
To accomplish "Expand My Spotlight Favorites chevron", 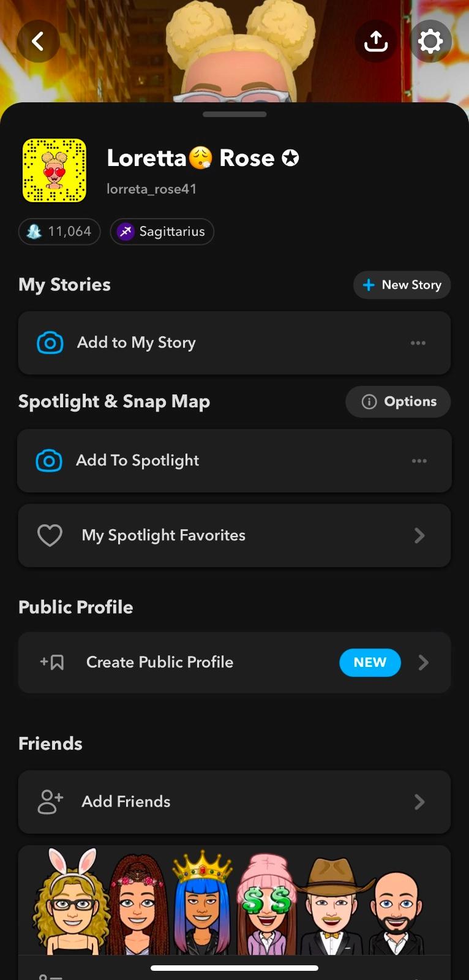I will (x=419, y=536).
